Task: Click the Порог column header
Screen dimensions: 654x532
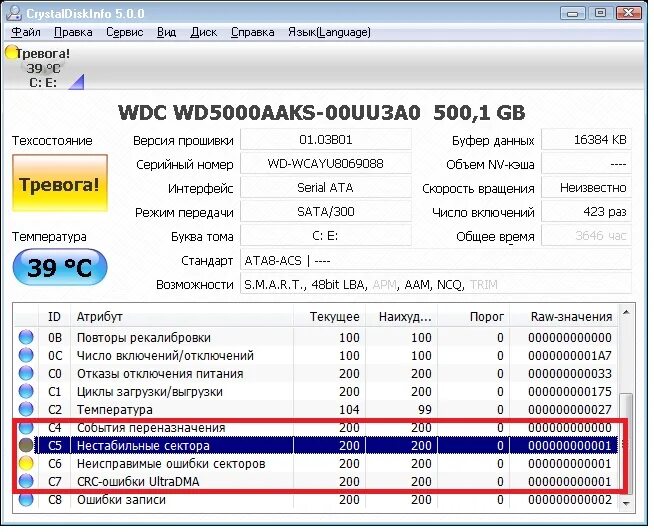Action: tap(473, 317)
